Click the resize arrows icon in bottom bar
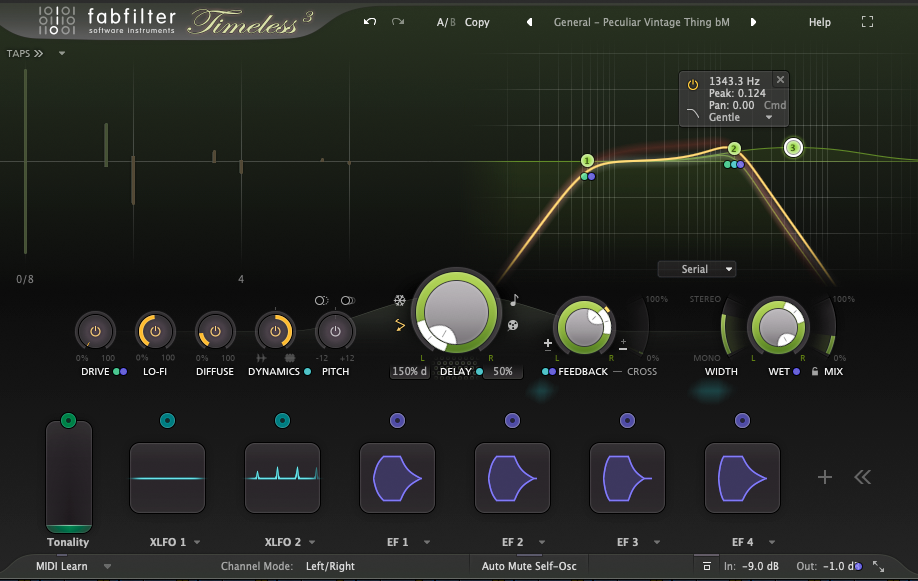Viewport: 918px width, 581px height. coord(878,566)
